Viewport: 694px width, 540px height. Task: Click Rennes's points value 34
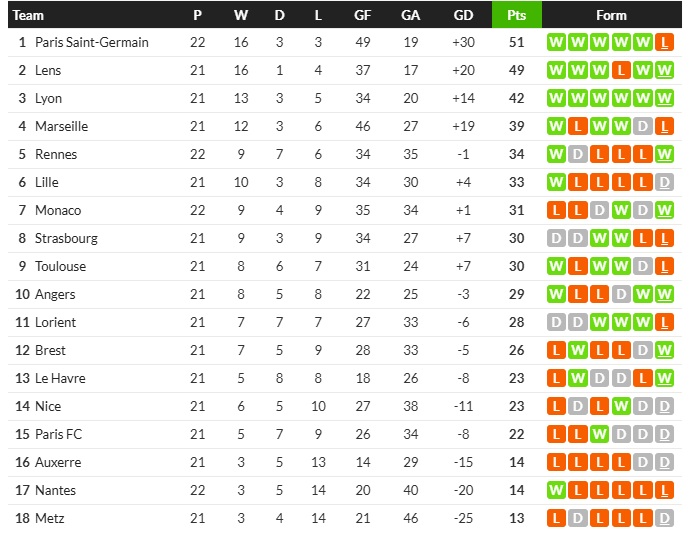516,154
